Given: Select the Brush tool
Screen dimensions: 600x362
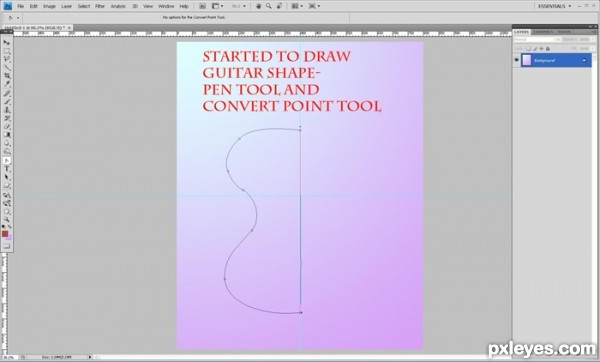Looking at the screenshot, I should [7, 102].
